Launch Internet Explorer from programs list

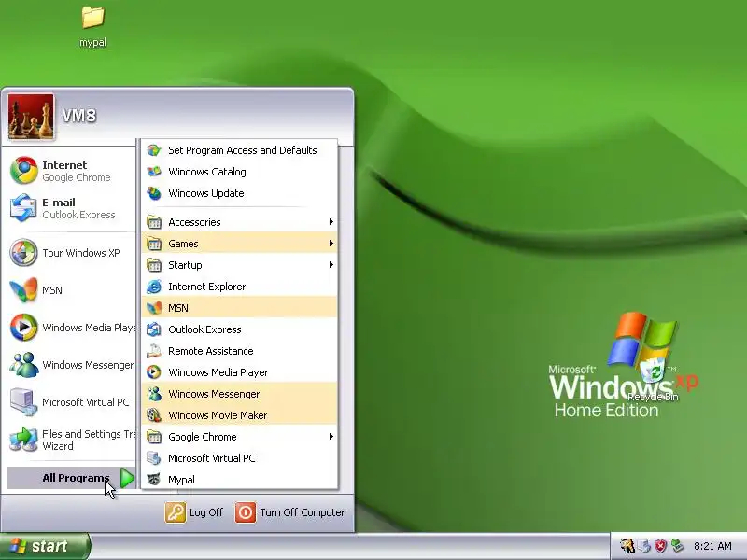240,287
